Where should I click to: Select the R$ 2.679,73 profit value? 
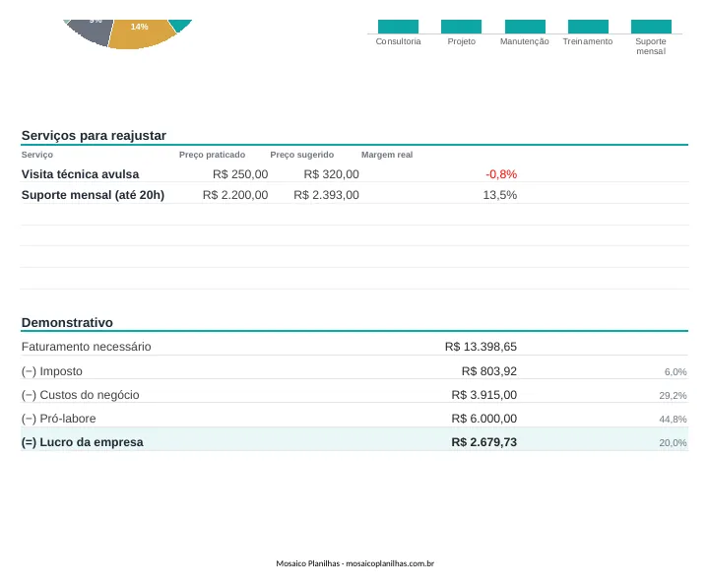point(484,442)
